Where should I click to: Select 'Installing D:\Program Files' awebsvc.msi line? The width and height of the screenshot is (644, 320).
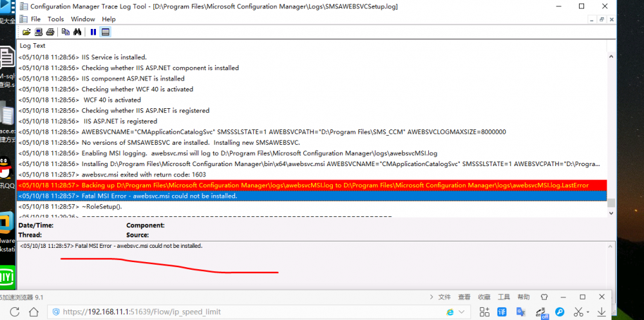(312, 164)
